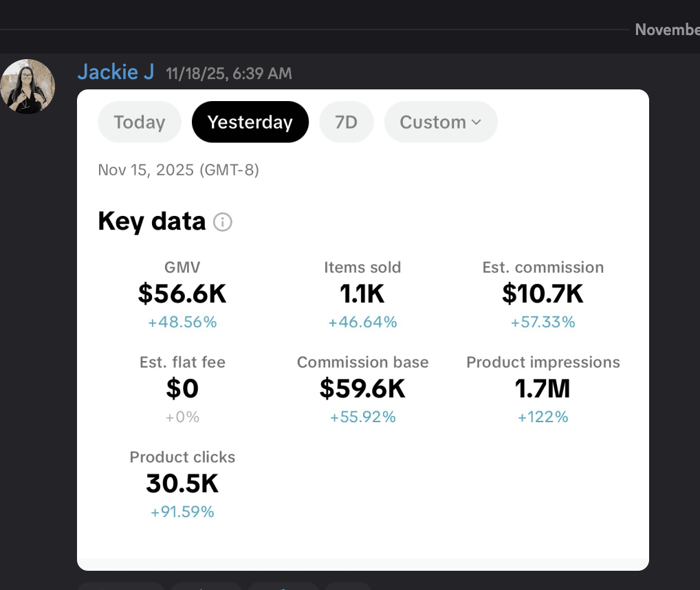The width and height of the screenshot is (700, 590).
Task: Open Jackie J's profile avatar
Action: [x=28, y=87]
